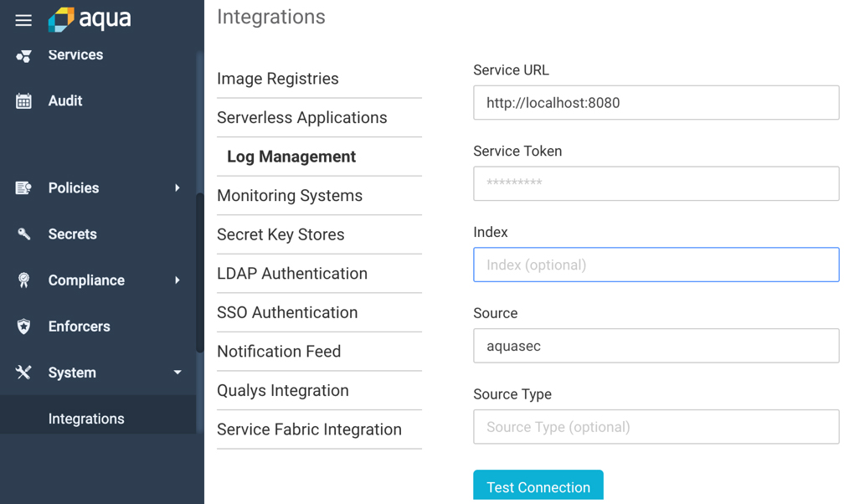Click the Secrets key icon
Viewport: 844px width, 504px height.
tap(23, 234)
